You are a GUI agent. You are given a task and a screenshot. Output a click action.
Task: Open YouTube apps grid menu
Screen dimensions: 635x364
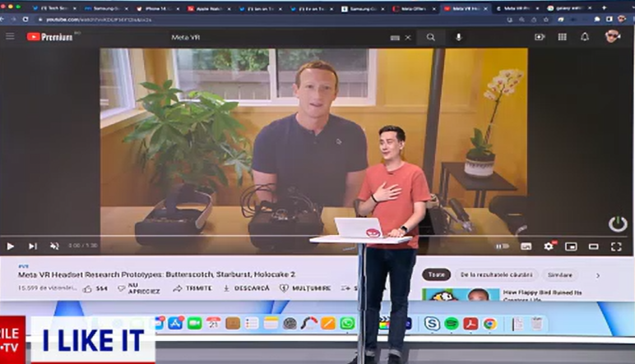pyautogui.click(x=563, y=37)
